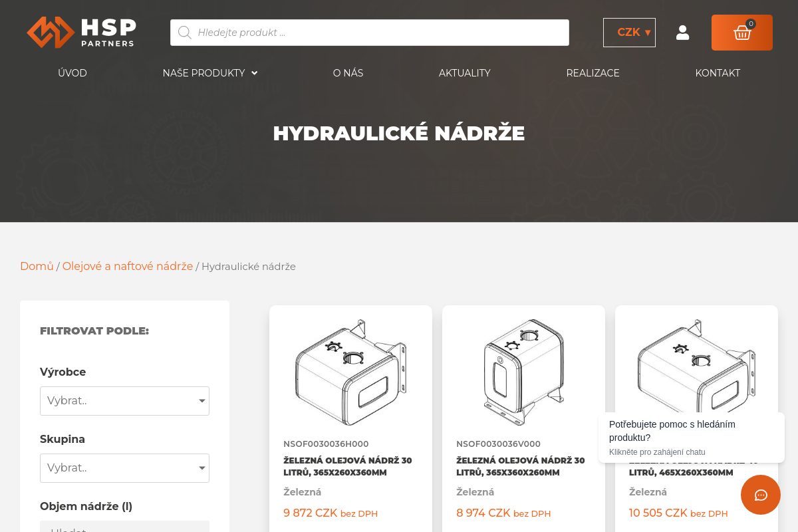Click the NSOF0030036H000 product code
Viewport: 798px width, 532px height.
click(x=326, y=444)
